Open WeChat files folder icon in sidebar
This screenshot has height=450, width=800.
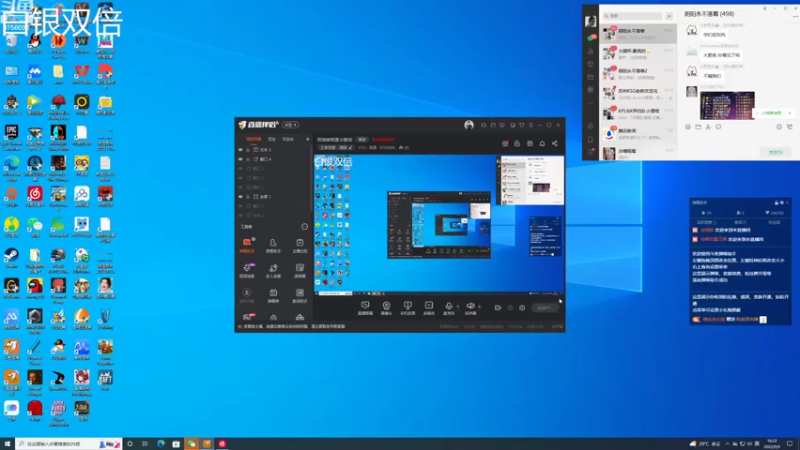pyautogui.click(x=591, y=77)
